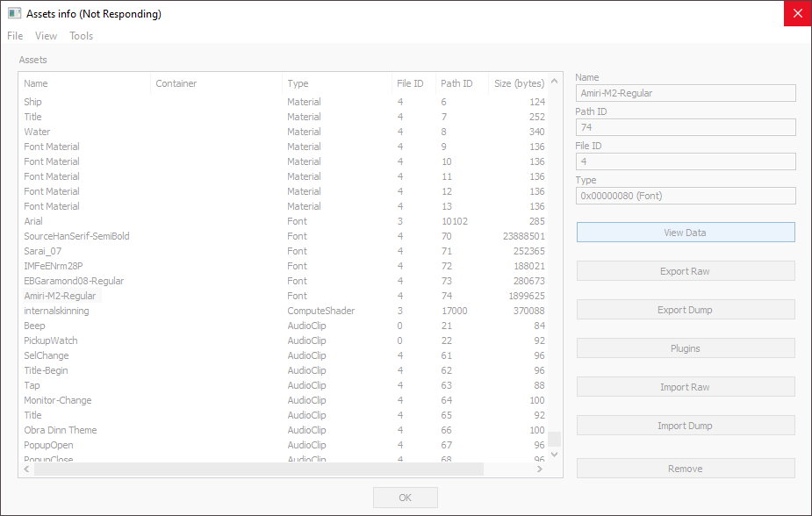Close the Assets info window

coord(796,14)
